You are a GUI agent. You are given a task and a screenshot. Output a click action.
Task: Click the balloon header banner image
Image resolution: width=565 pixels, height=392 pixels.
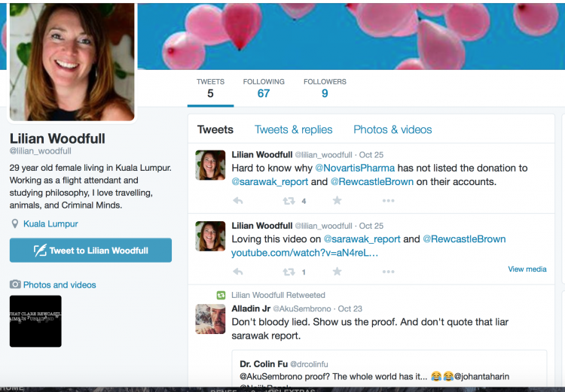[350, 36]
